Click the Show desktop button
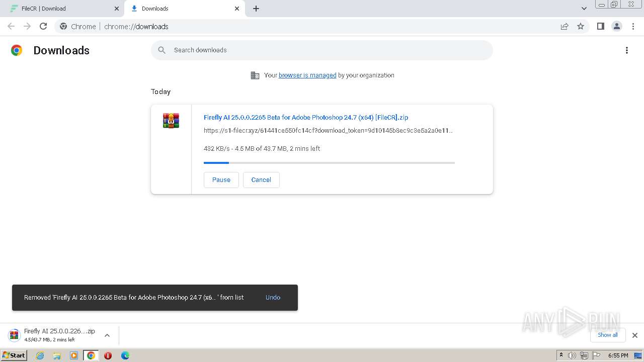The image size is (644, 362). (638, 355)
